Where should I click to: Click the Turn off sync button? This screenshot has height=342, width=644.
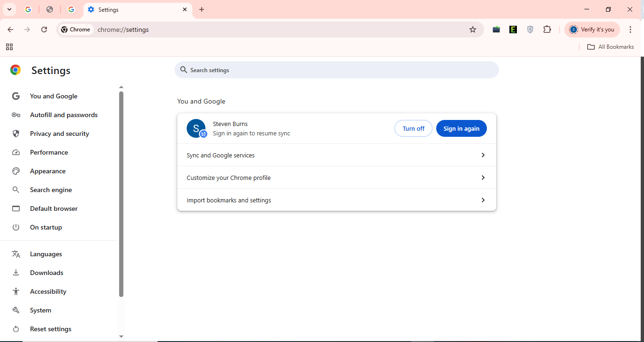(x=413, y=128)
